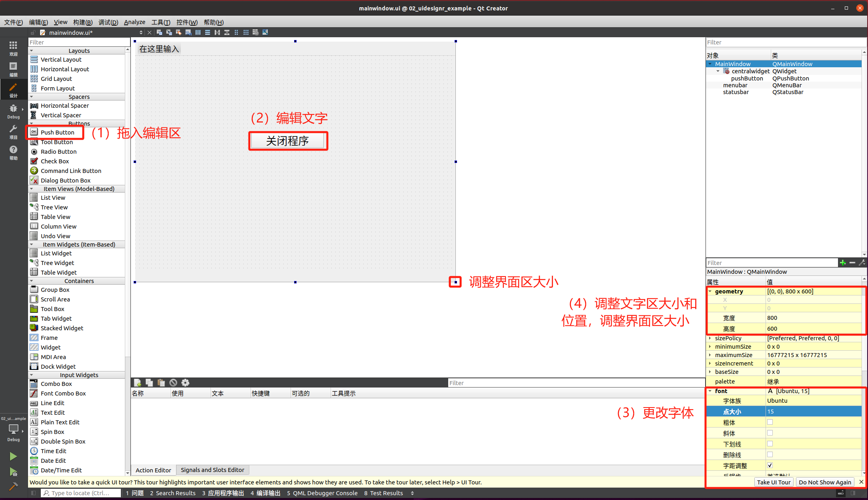Image resolution: width=868 pixels, height=500 pixels.
Task: Enable the bold (粗体) font checkbox
Action: (x=770, y=422)
